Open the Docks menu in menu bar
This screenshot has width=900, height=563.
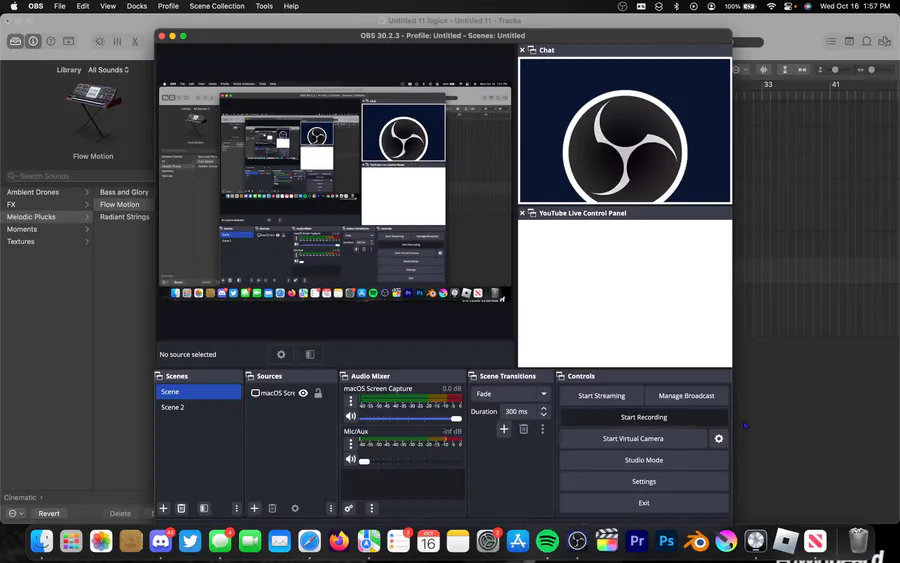137,6
